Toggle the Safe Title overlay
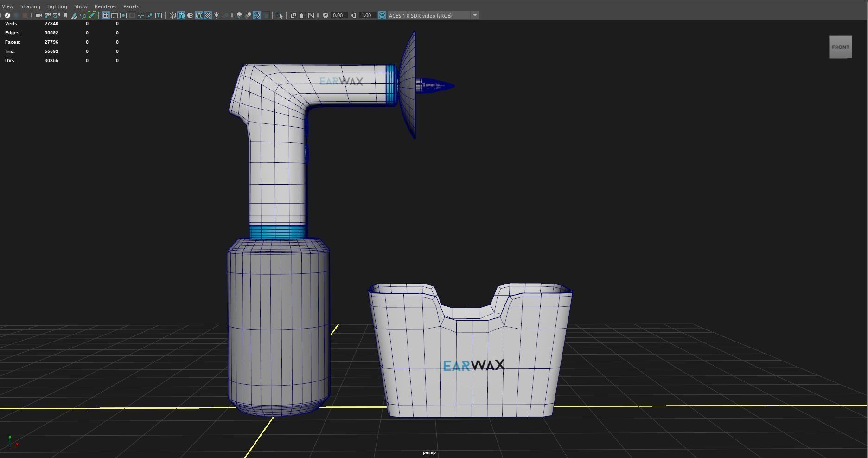This screenshot has height=458, width=868. pyautogui.click(x=159, y=15)
